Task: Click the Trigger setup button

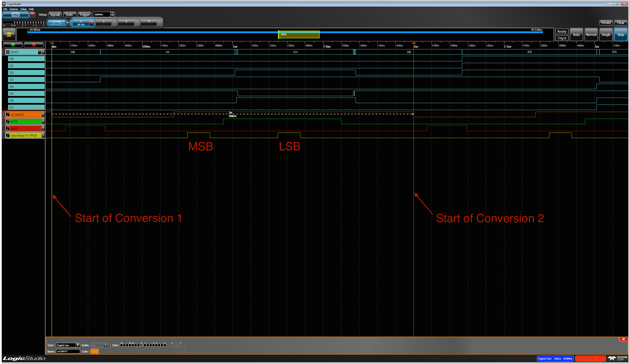Action: pyautogui.click(x=84, y=15)
